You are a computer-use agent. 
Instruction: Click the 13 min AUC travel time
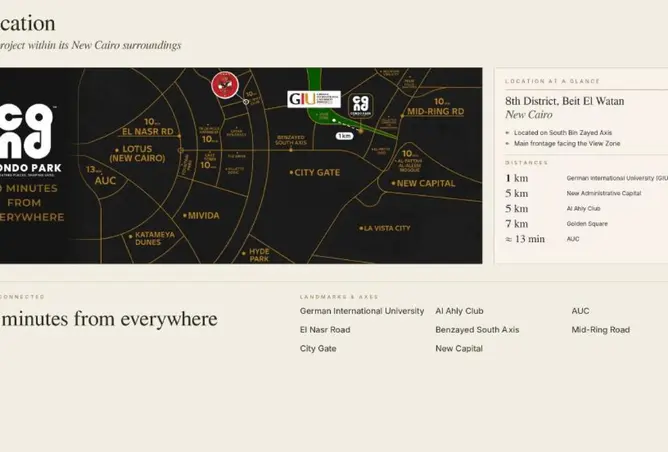coord(525,239)
